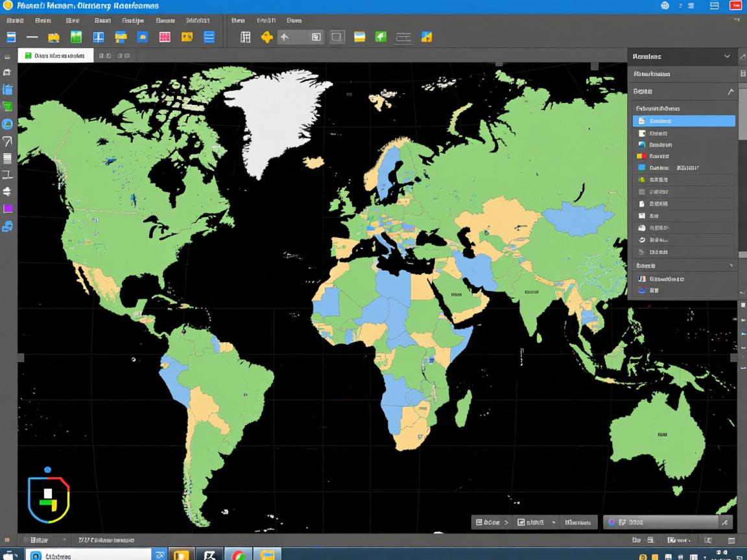The width and height of the screenshot is (747, 560).
Task: Open the dropdown next to the second status bar button
Action: 554,522
